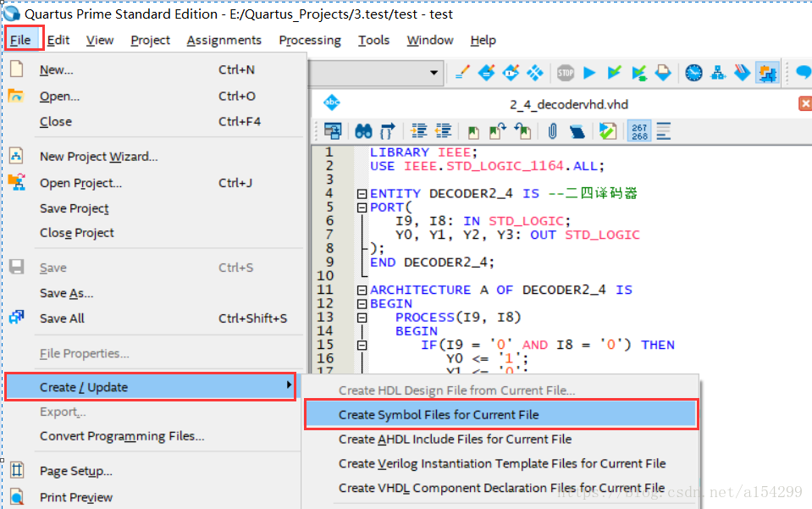This screenshot has width=812, height=509.
Task: Click the Pin Planner toolbar icon
Action: tap(486, 73)
